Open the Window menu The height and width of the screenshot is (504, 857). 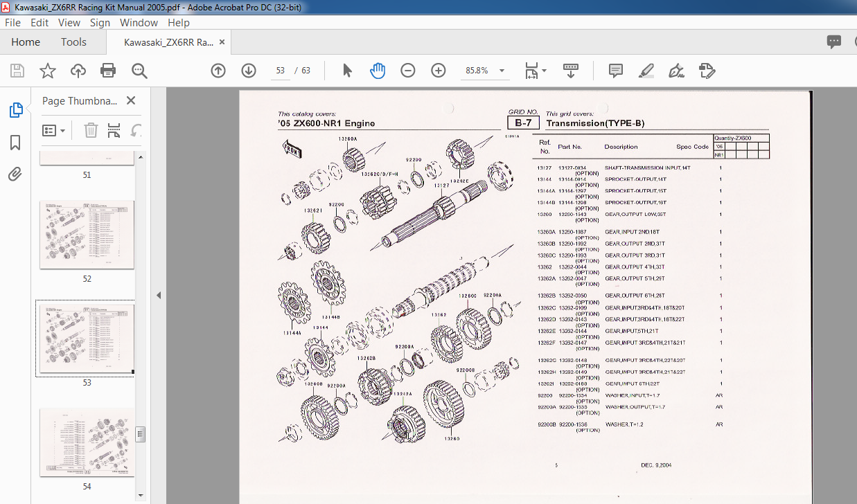139,22
